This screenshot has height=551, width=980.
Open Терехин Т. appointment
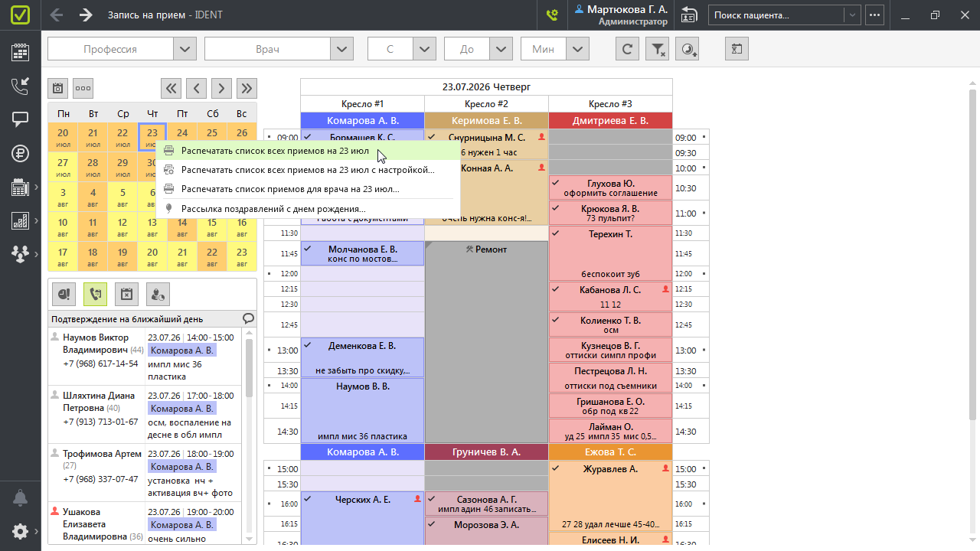(610, 254)
